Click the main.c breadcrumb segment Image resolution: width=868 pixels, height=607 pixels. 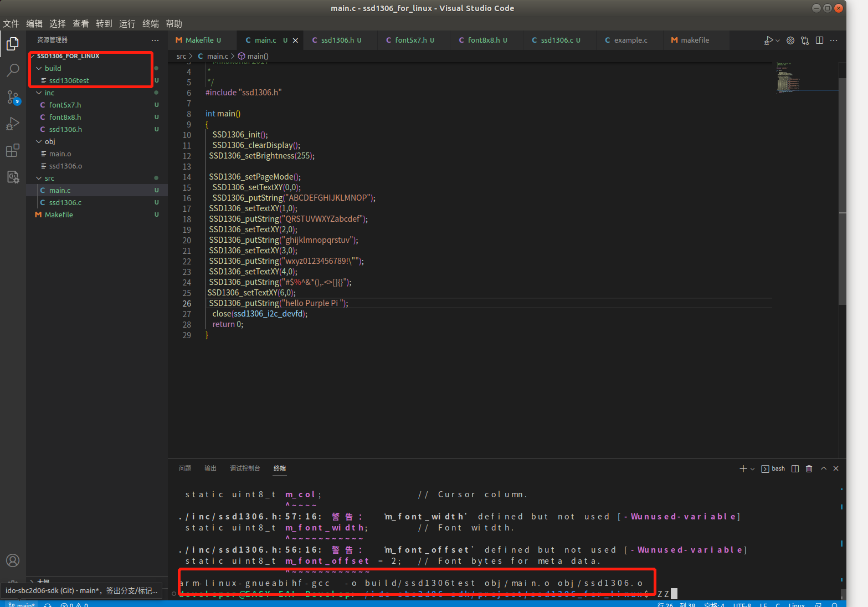[x=213, y=56]
